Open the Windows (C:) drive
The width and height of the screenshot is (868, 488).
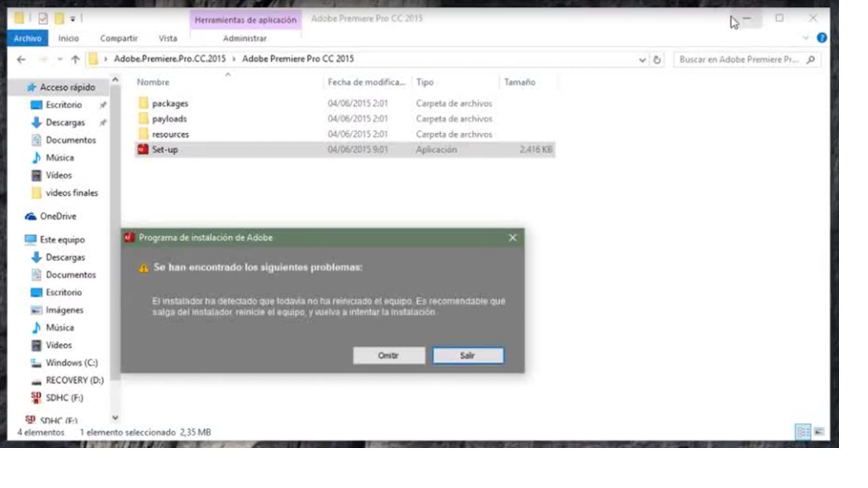(71, 363)
